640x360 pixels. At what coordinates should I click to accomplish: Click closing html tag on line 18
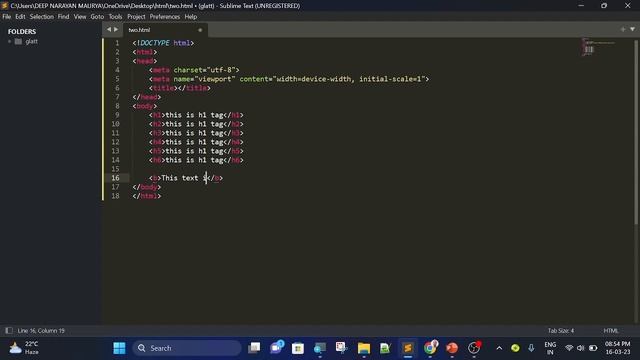coord(147,196)
